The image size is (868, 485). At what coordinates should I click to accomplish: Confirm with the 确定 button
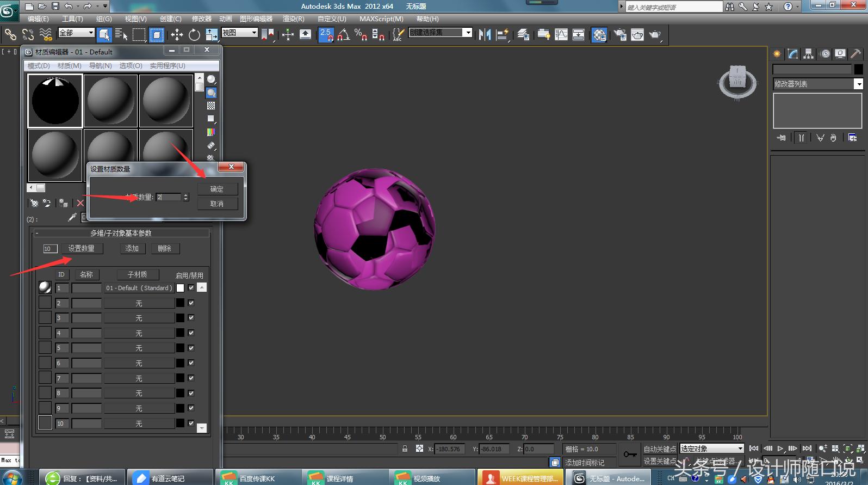tap(217, 189)
